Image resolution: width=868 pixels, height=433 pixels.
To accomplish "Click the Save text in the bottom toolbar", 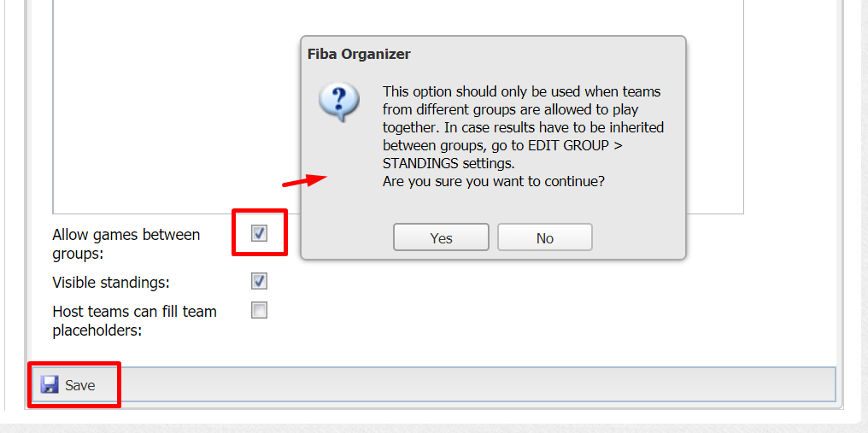I will [x=79, y=385].
